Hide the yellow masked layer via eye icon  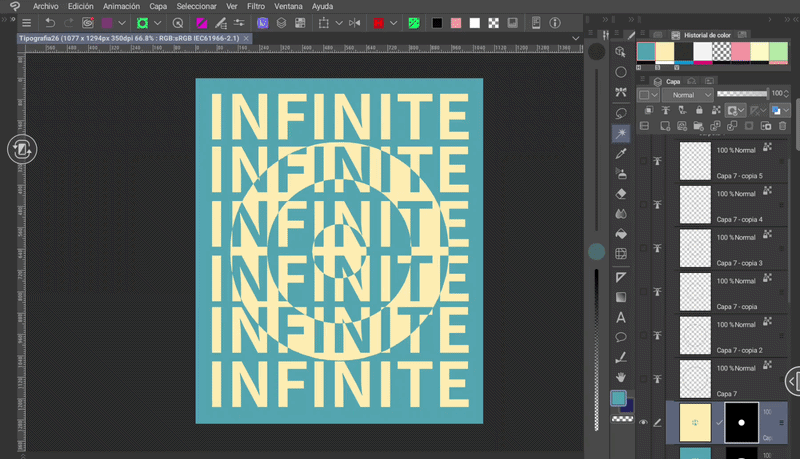[644, 422]
